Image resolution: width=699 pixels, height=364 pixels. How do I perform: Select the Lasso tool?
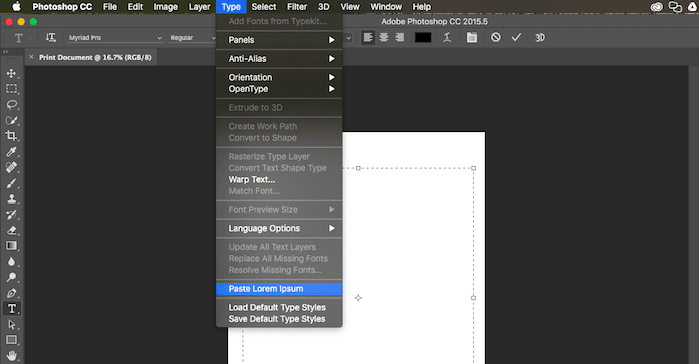pyautogui.click(x=12, y=105)
